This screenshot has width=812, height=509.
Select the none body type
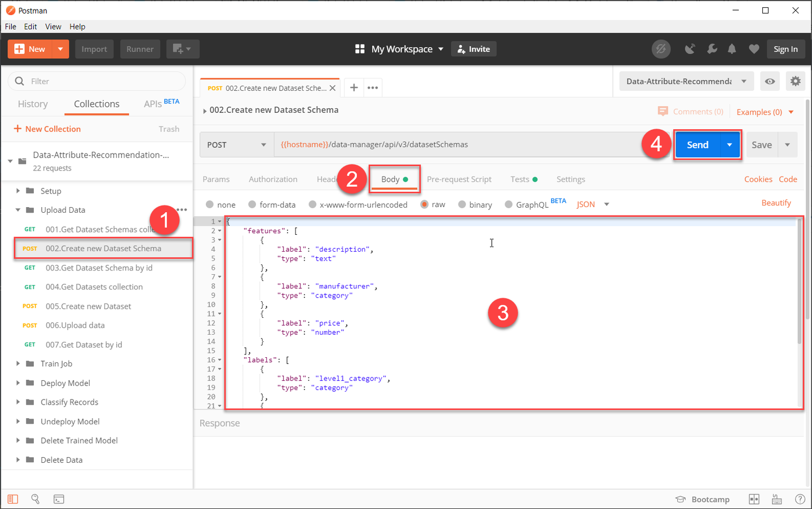point(210,204)
